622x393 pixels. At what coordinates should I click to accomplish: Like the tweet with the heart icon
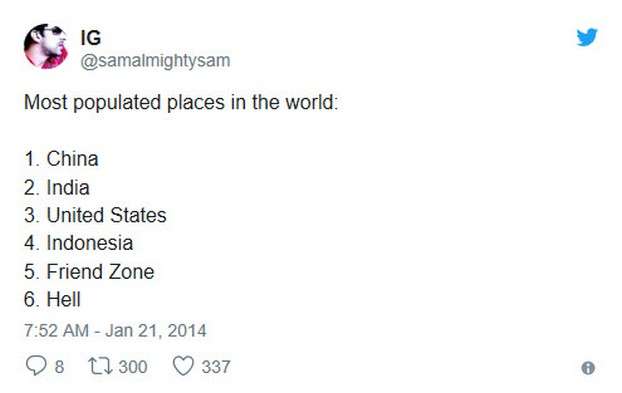pos(183,366)
